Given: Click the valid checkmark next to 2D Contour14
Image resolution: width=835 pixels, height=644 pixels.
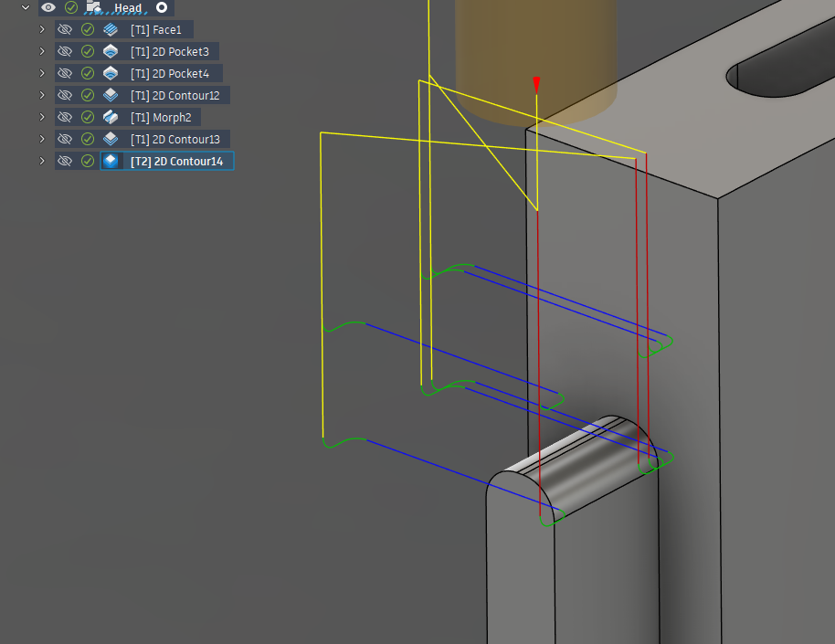Looking at the screenshot, I should coord(88,161).
